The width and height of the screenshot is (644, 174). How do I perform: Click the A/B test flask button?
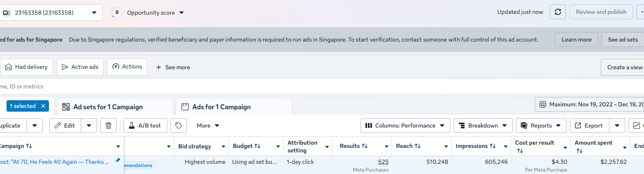pos(145,126)
